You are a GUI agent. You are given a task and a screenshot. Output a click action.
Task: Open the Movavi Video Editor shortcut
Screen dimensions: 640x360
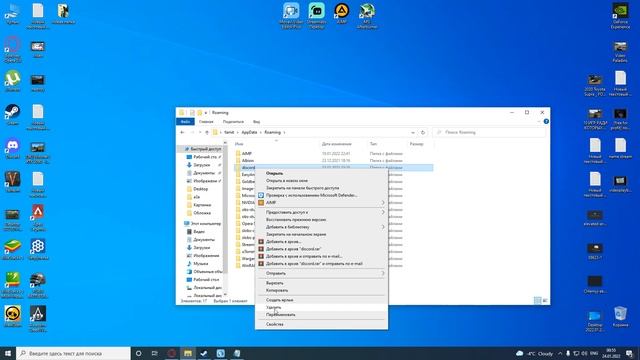tap(291, 16)
